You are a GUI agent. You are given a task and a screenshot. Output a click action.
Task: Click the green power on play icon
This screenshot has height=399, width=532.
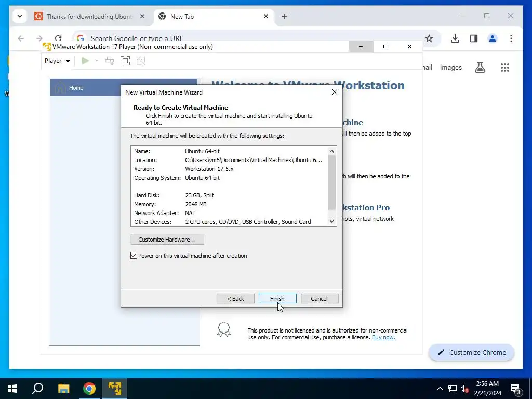click(85, 61)
